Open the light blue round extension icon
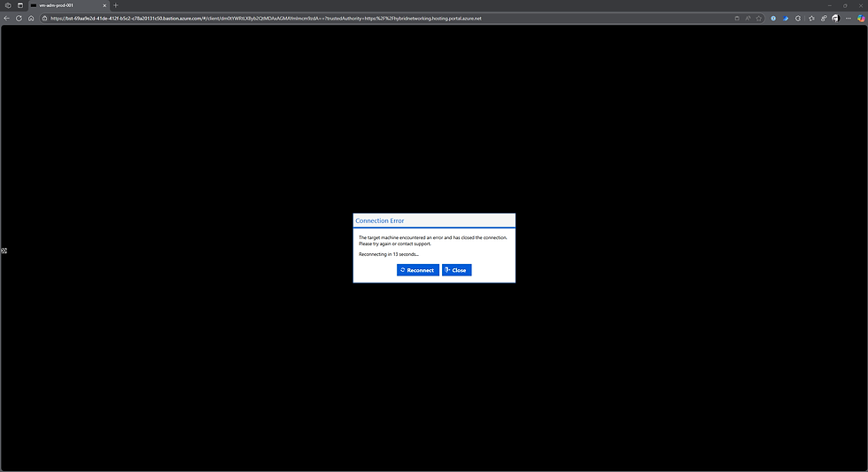The image size is (868, 472). click(773, 19)
